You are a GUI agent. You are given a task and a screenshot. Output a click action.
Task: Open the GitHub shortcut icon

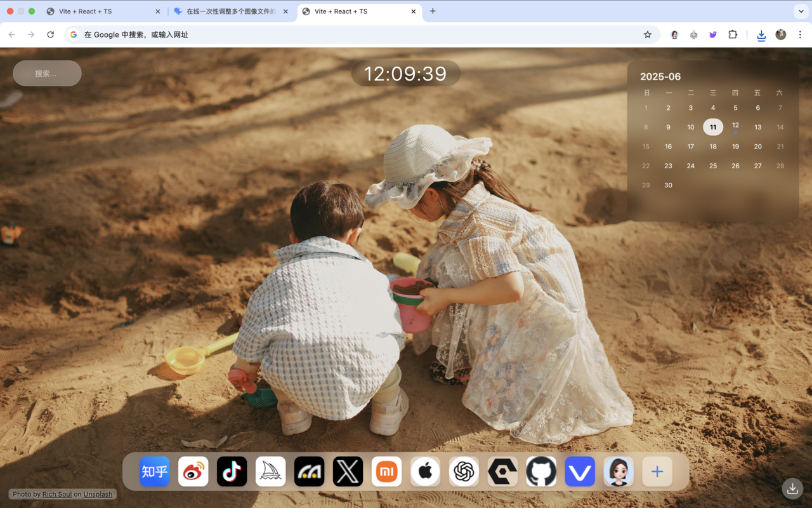(x=542, y=472)
